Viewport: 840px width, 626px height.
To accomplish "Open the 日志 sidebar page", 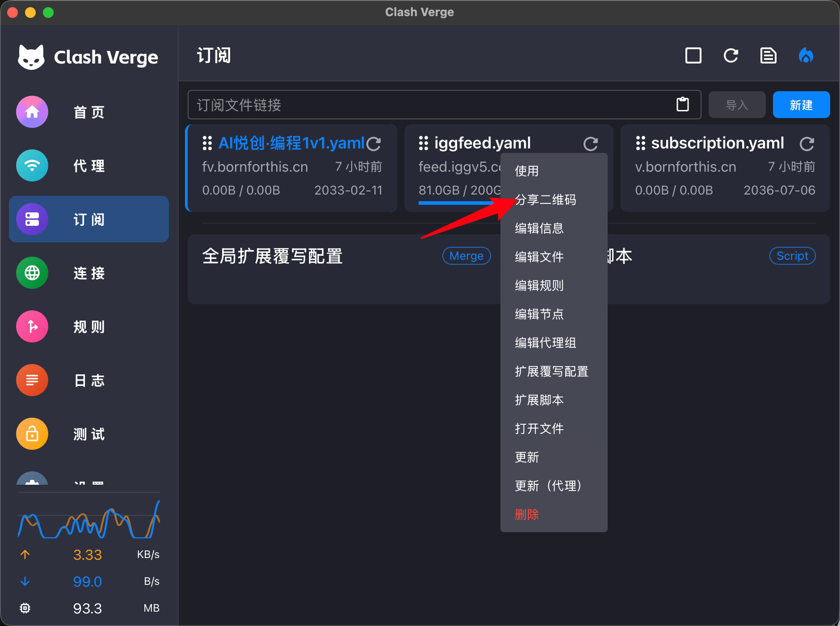I will coord(89,380).
